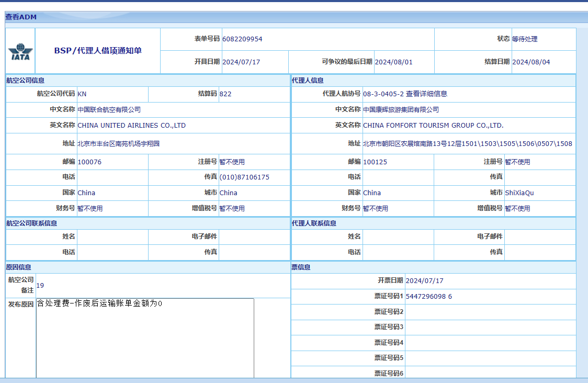Open the 查看详细信息 link
The width and height of the screenshot is (588, 383).
(426, 94)
